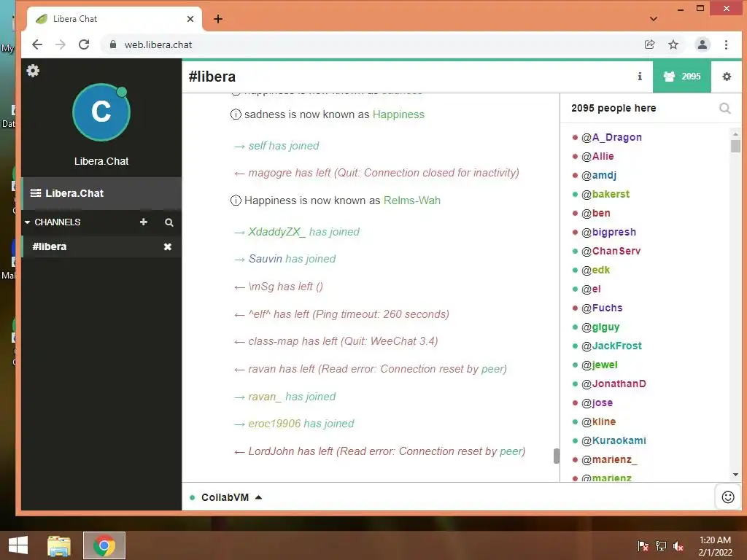Open channel settings gear icon
Image resolution: width=747 pixels, height=560 pixels.
tap(727, 76)
